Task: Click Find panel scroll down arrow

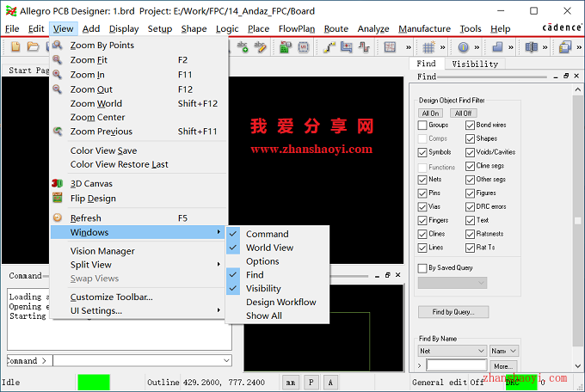Action: pos(577,366)
